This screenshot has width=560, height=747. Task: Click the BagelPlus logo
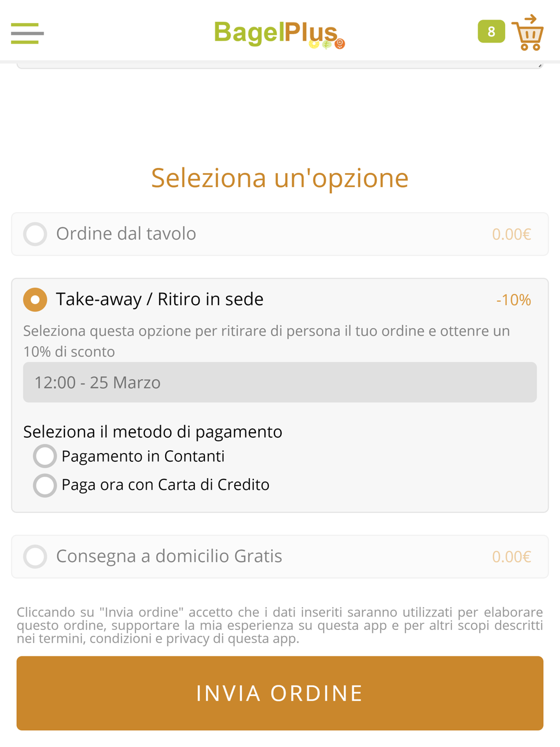(279, 34)
